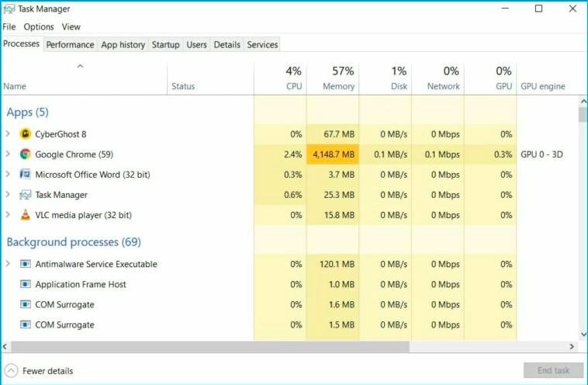Expand the VLC media player entry
The width and height of the screenshot is (588, 385).
click(9, 215)
